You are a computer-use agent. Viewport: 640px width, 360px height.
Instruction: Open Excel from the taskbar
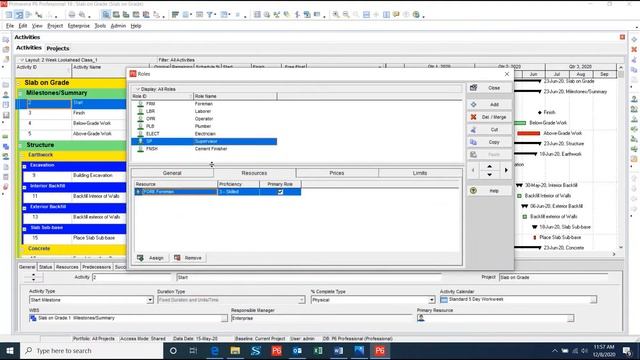coord(318,351)
